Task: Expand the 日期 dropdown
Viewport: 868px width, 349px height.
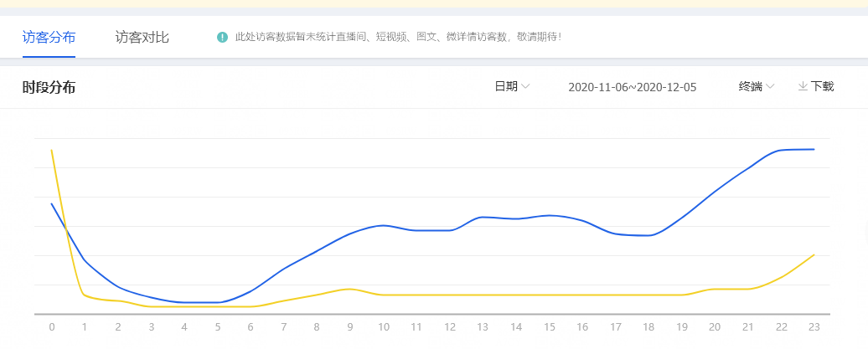Action: pyautogui.click(x=511, y=86)
